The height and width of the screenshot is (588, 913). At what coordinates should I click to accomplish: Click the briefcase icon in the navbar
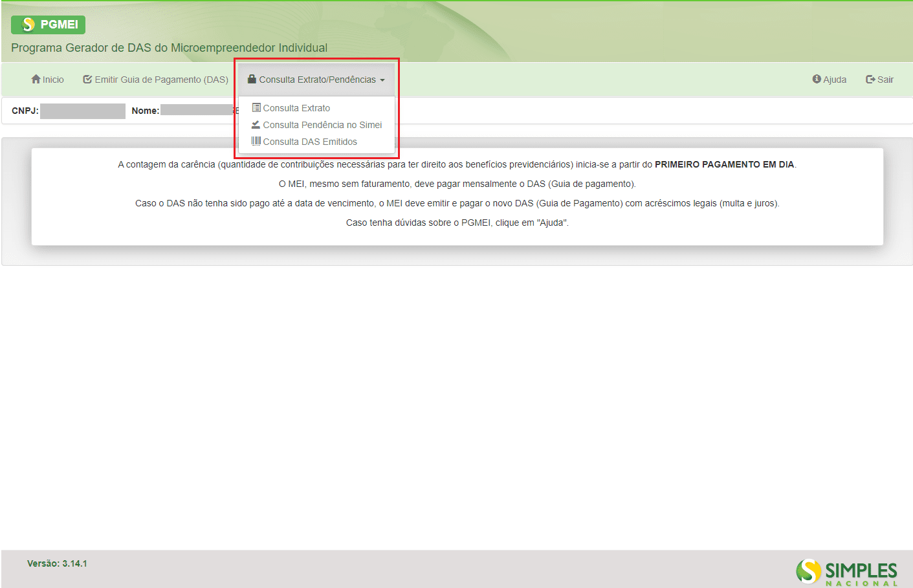tap(252, 79)
